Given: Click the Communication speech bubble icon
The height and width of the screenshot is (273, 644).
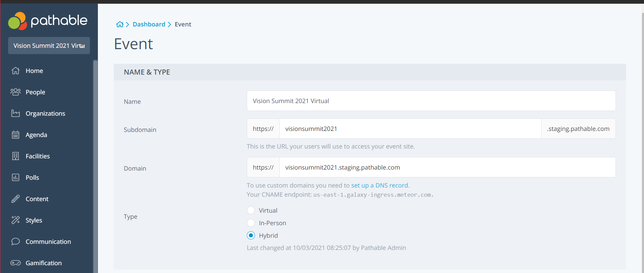Looking at the screenshot, I should tap(16, 241).
